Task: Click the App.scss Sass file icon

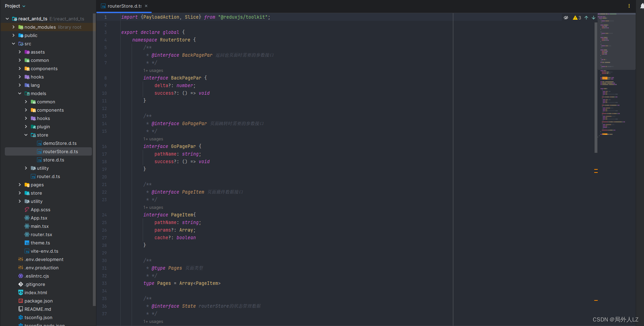Action: point(27,209)
